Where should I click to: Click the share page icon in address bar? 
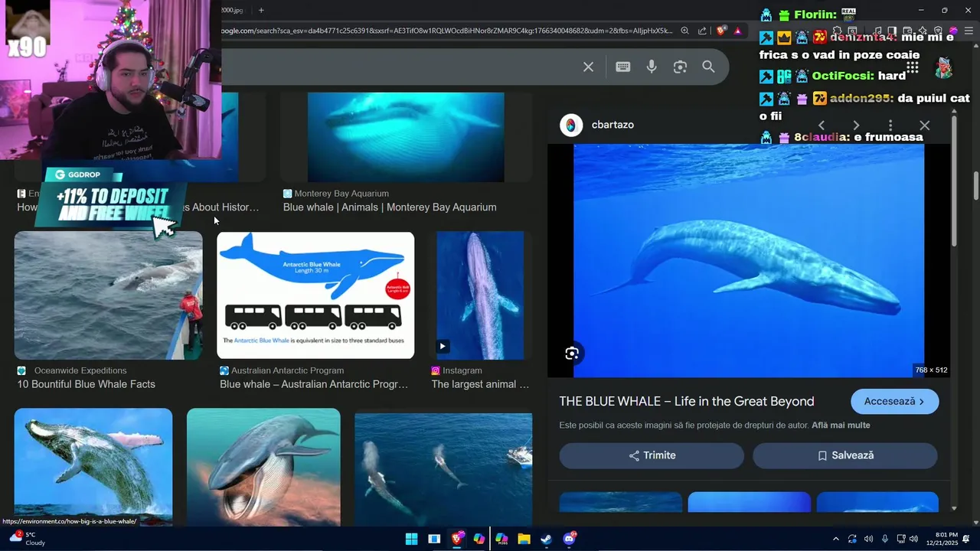coord(702,31)
